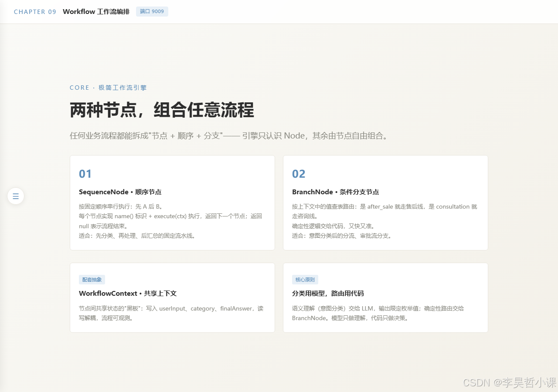Click the line starting 语义理解（意图分类）交给 LLM
The height and width of the screenshot is (392, 558).
point(378,308)
